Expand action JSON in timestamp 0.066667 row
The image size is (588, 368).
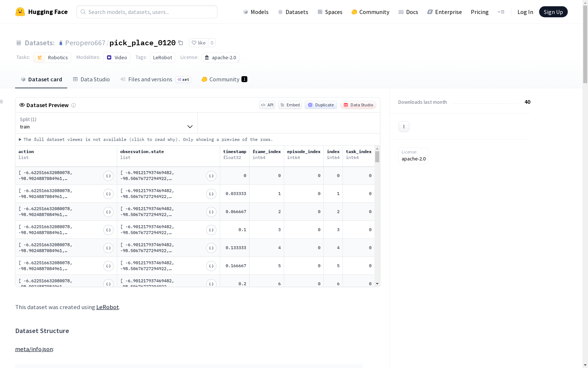[108, 212]
